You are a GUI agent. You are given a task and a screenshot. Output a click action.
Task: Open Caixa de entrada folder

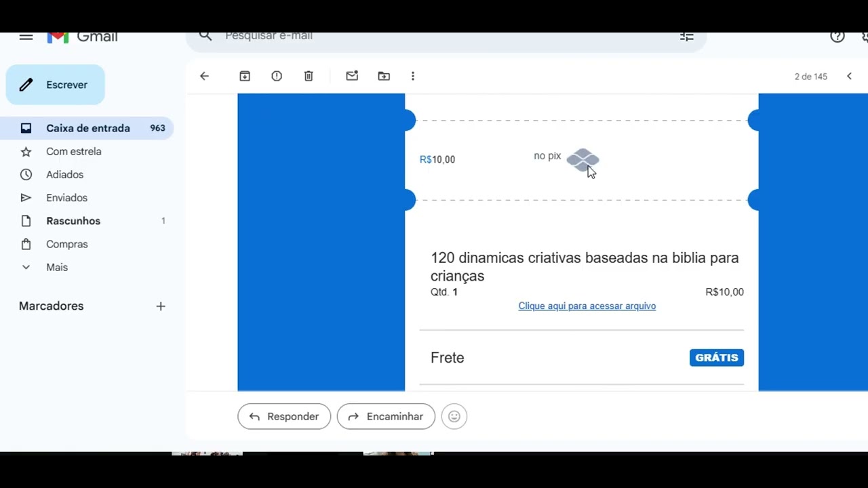point(87,128)
